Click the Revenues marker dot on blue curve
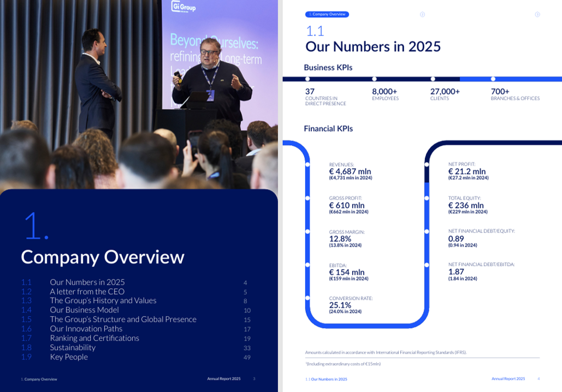 [x=307, y=164]
